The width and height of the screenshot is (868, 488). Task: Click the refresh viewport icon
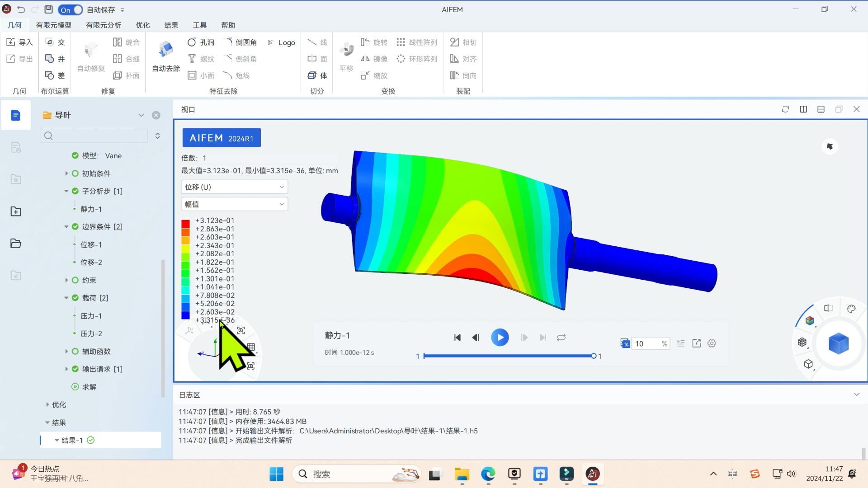(x=785, y=109)
